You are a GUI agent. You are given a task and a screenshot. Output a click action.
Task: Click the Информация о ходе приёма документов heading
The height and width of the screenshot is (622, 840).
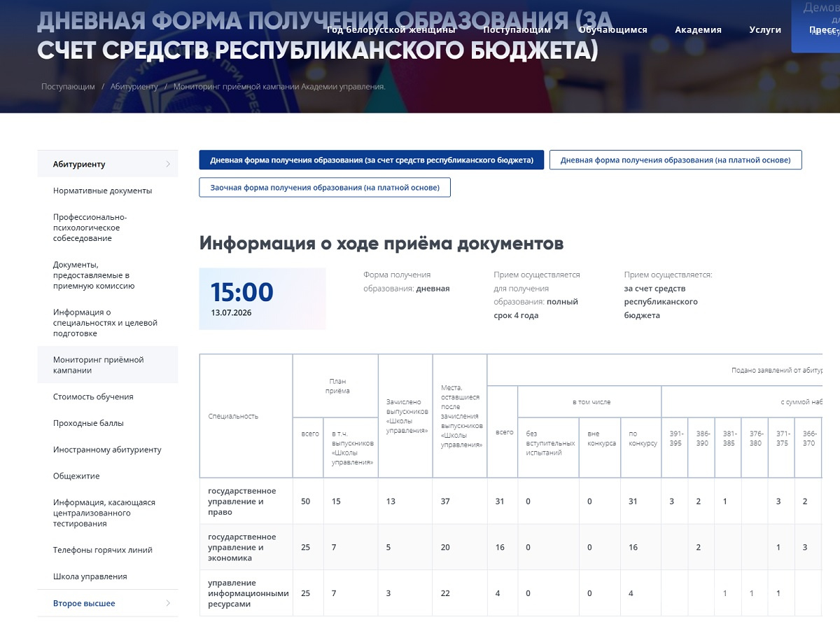(381, 244)
